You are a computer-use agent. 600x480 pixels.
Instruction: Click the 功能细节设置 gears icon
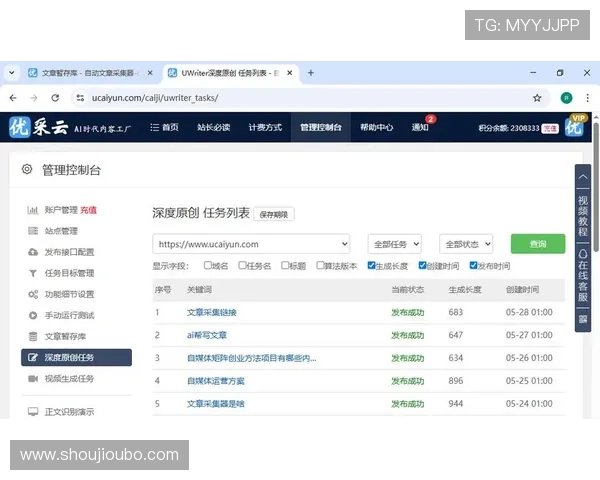pos(33,294)
